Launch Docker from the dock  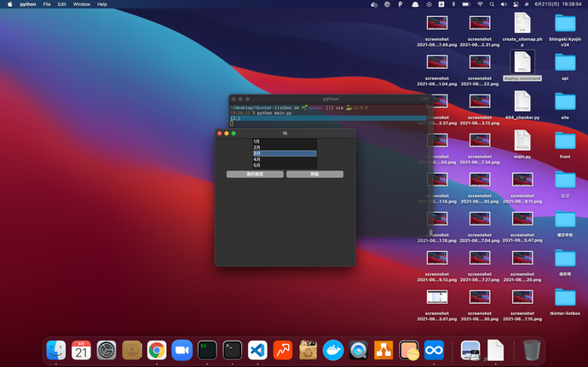(x=333, y=350)
